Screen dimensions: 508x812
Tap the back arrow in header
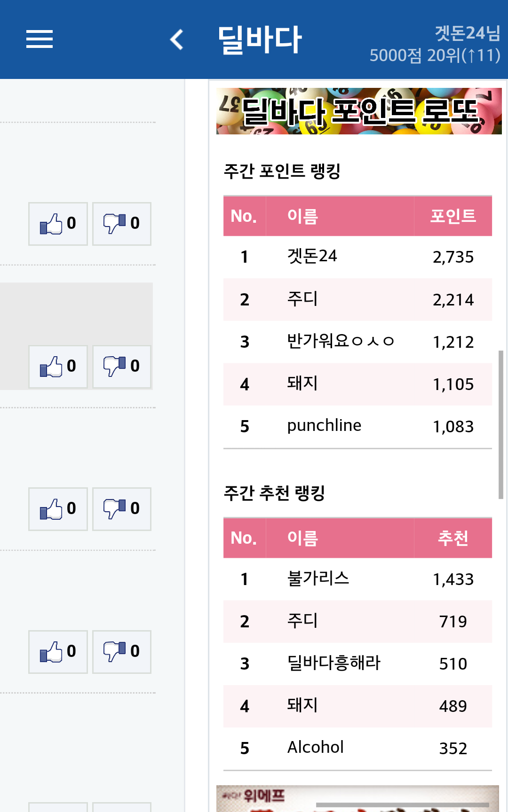click(x=177, y=39)
